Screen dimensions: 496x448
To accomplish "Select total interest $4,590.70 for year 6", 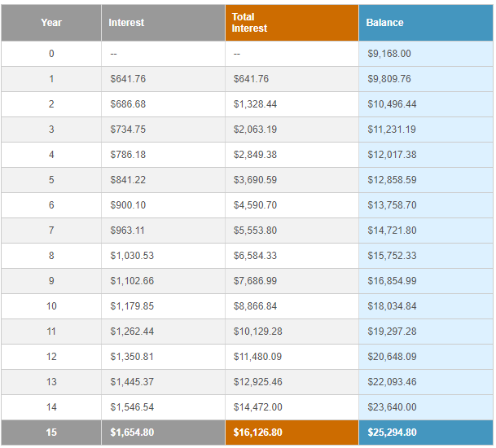I will click(x=253, y=205).
